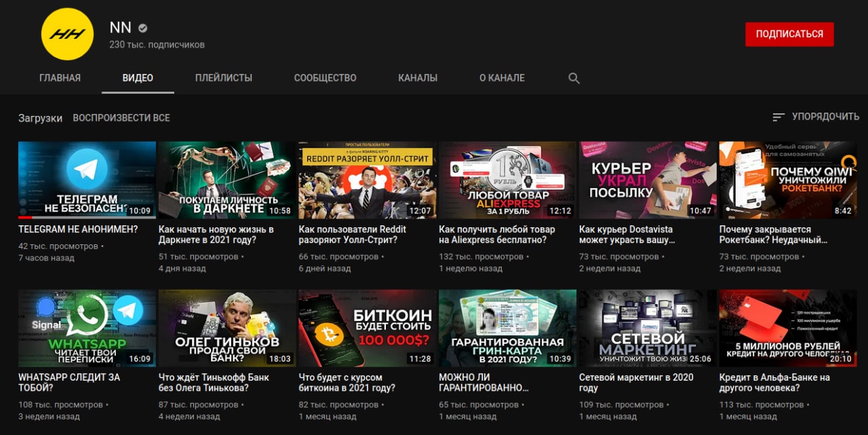Click the 25:06 duration badge
The width and height of the screenshot is (868, 435).
[x=701, y=359]
